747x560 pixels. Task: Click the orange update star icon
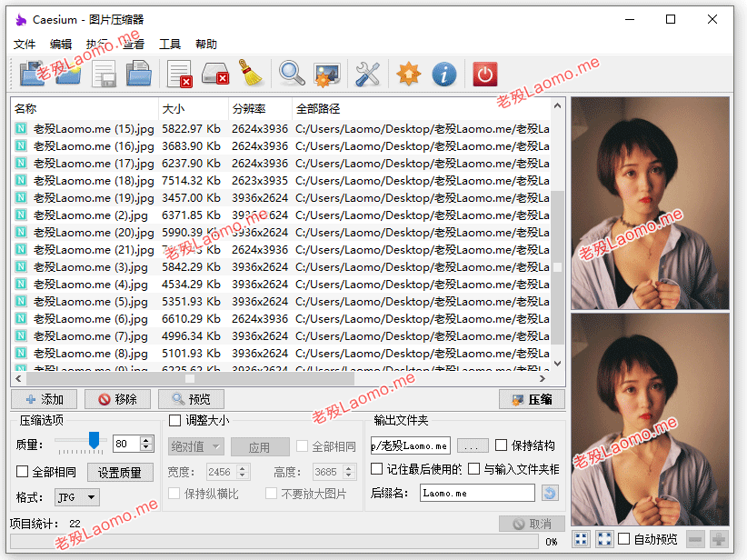[x=408, y=74]
